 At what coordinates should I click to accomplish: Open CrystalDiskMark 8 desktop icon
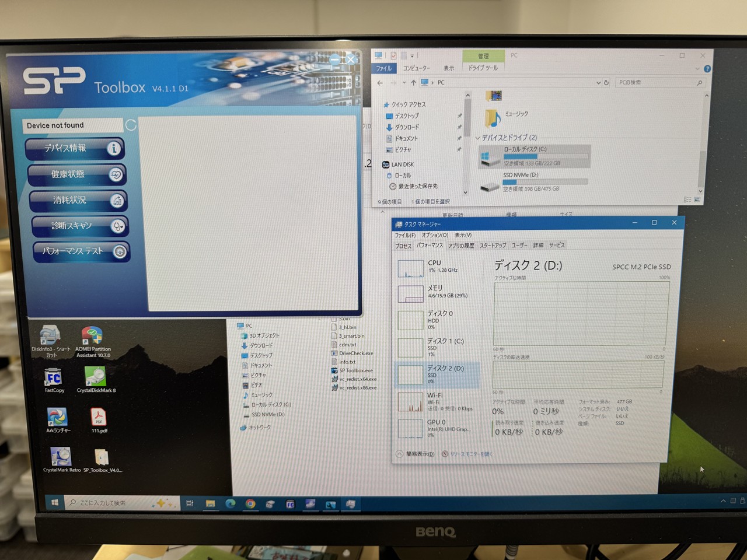click(x=96, y=377)
